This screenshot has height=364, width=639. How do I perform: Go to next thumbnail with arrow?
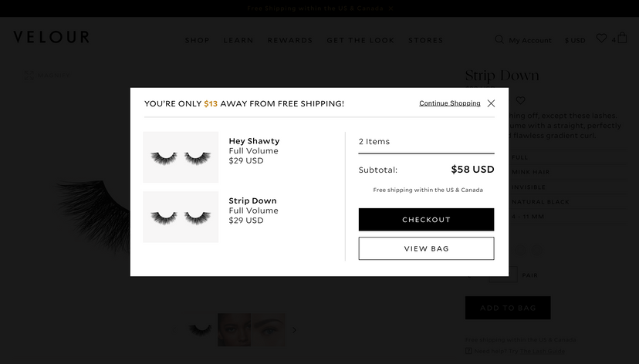pyautogui.click(x=294, y=330)
